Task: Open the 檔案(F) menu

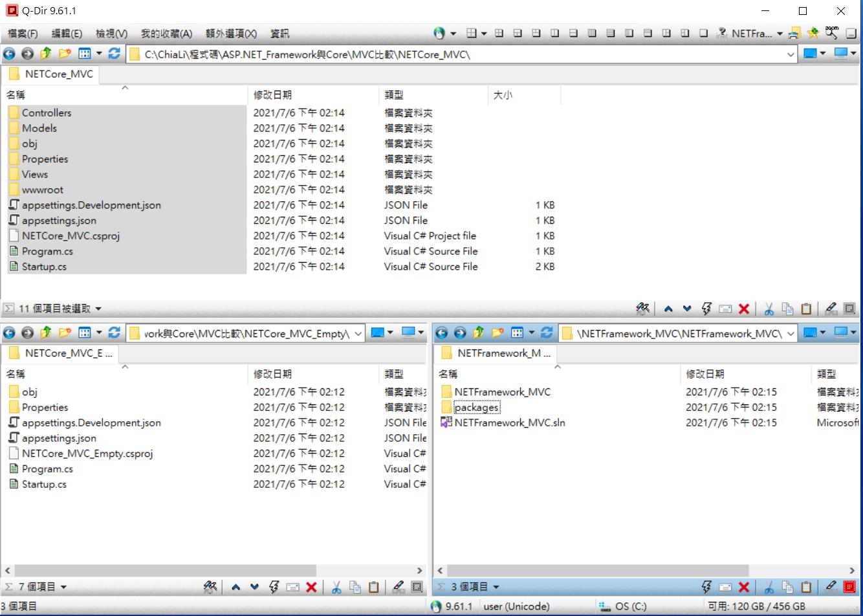Action: [x=23, y=34]
